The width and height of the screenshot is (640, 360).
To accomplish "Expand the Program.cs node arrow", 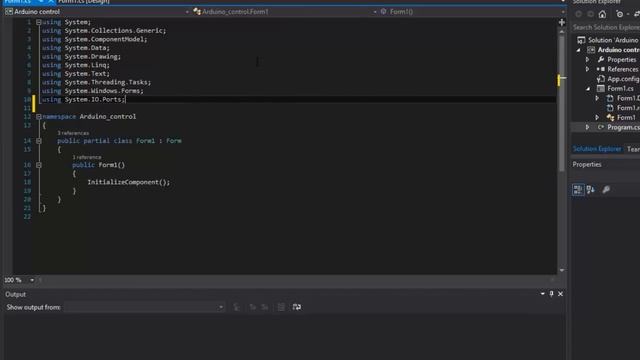I will click(x=588, y=127).
